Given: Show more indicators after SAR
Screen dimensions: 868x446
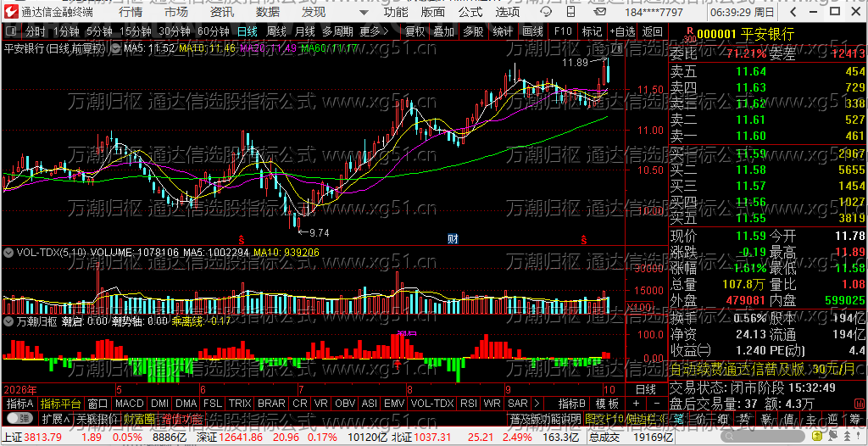Looking at the screenshot, I should click(536, 404).
